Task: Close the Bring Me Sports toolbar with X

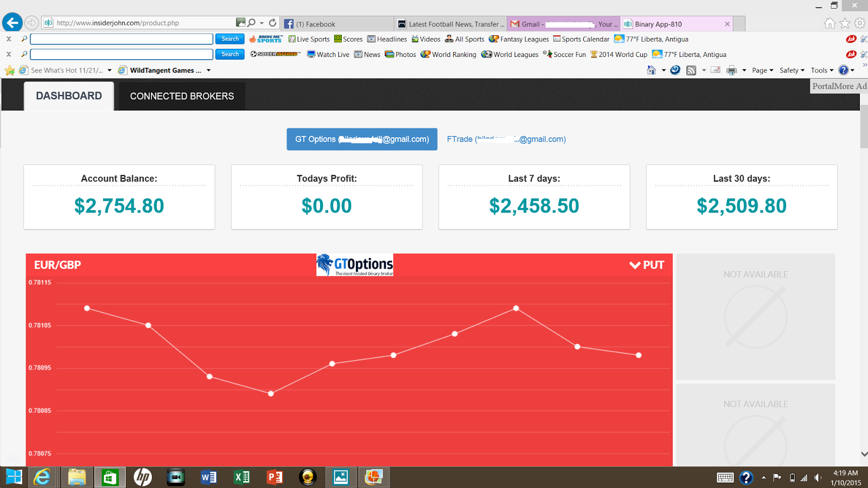Action: coord(9,39)
